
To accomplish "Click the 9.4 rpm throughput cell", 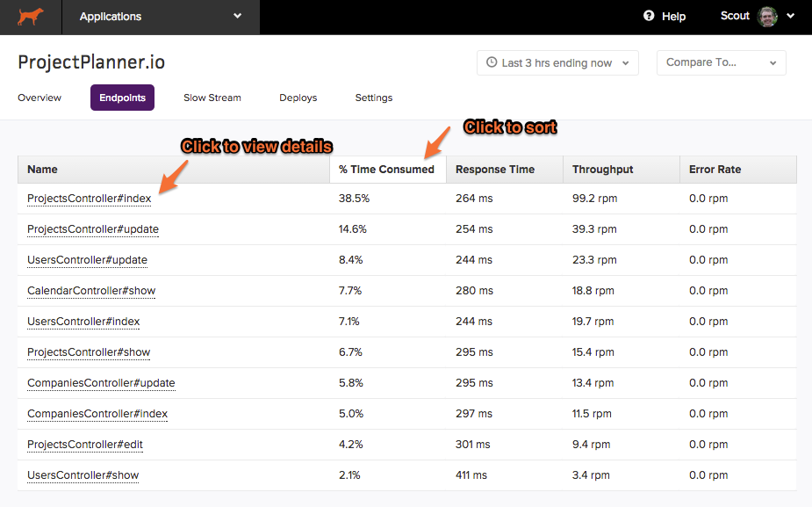I will (x=592, y=445).
